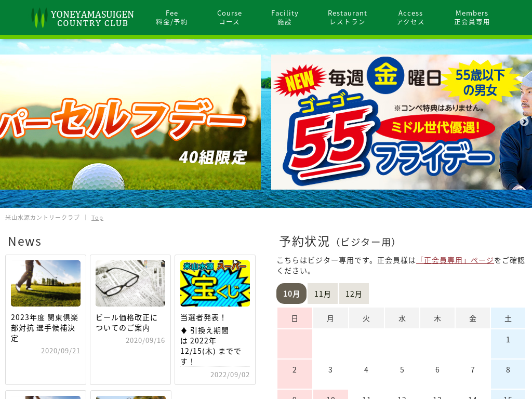
Task: Click the 金 weekday header
Action: (x=473, y=318)
